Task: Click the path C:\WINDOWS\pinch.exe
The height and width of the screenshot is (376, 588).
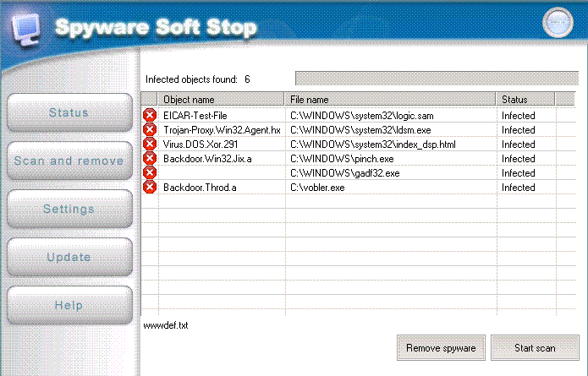Action: tap(342, 159)
